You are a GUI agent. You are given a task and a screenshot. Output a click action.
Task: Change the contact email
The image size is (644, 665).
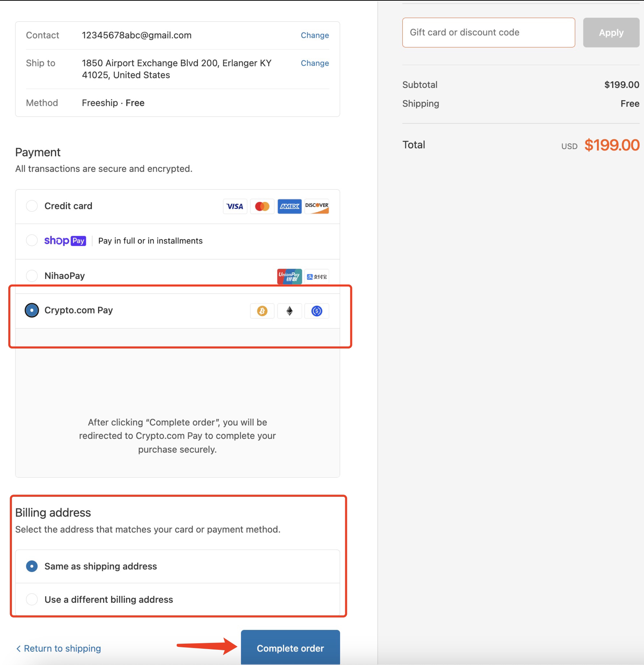[x=315, y=35]
